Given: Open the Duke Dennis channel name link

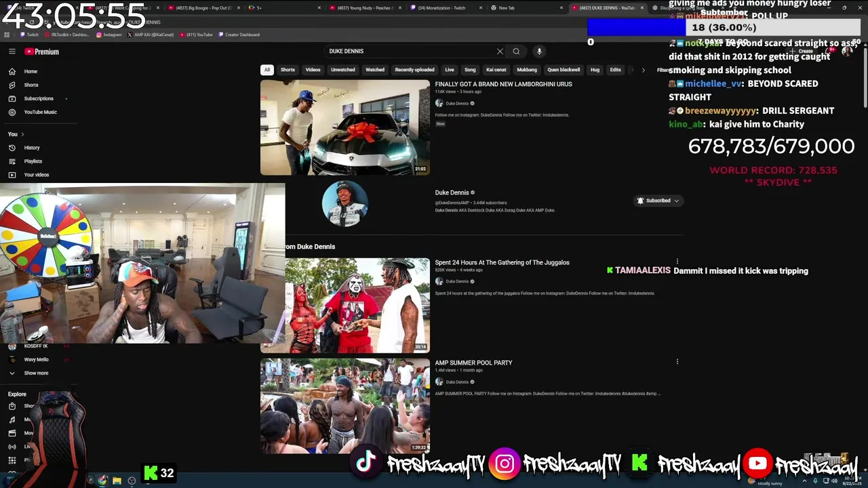Looking at the screenshot, I should pos(452,192).
